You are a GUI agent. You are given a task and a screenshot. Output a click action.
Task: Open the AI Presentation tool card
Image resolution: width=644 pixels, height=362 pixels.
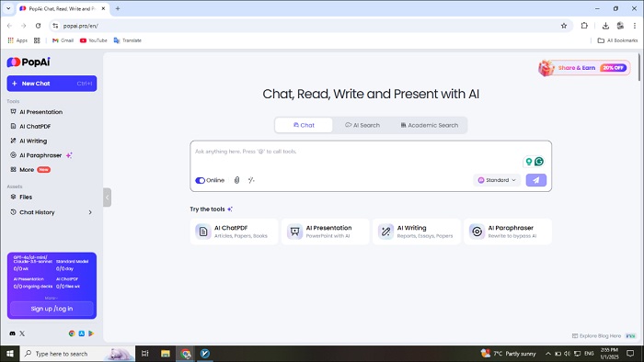point(326,232)
